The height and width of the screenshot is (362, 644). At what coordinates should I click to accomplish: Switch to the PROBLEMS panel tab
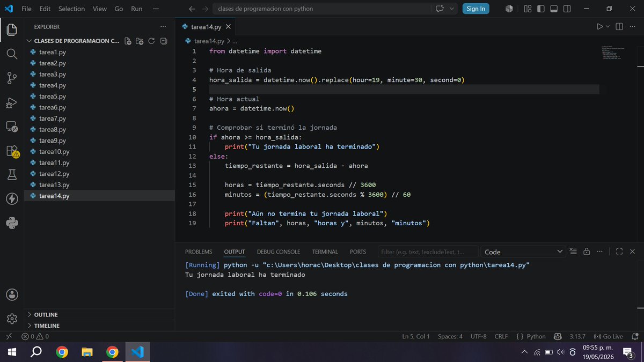pos(199,252)
